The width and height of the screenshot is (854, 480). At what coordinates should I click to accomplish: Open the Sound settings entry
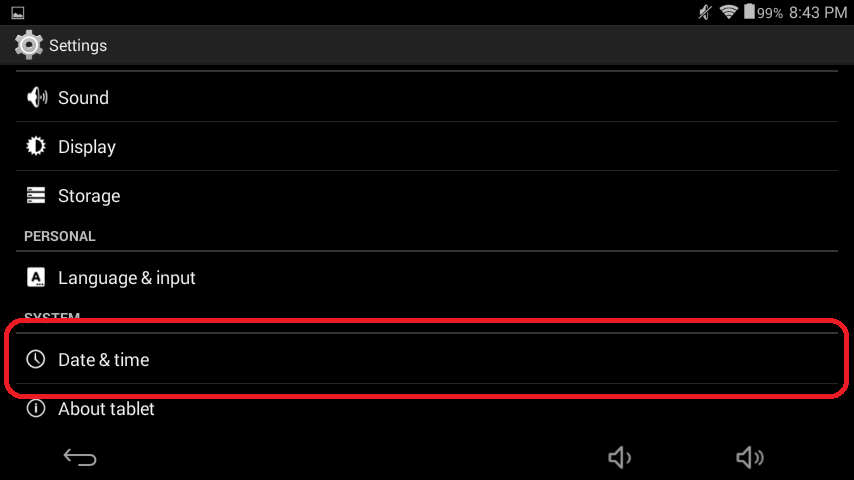click(427, 97)
